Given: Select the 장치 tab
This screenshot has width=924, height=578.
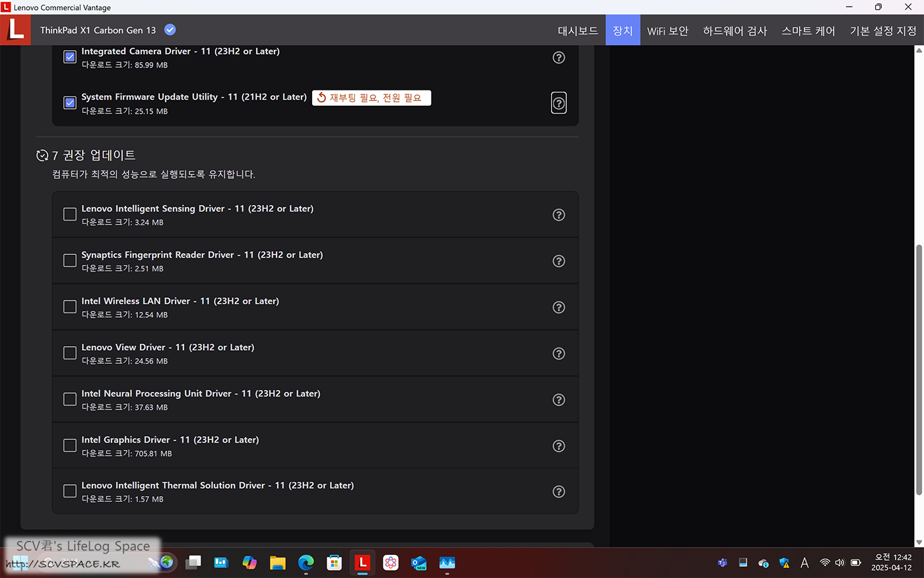Looking at the screenshot, I should pos(622,30).
